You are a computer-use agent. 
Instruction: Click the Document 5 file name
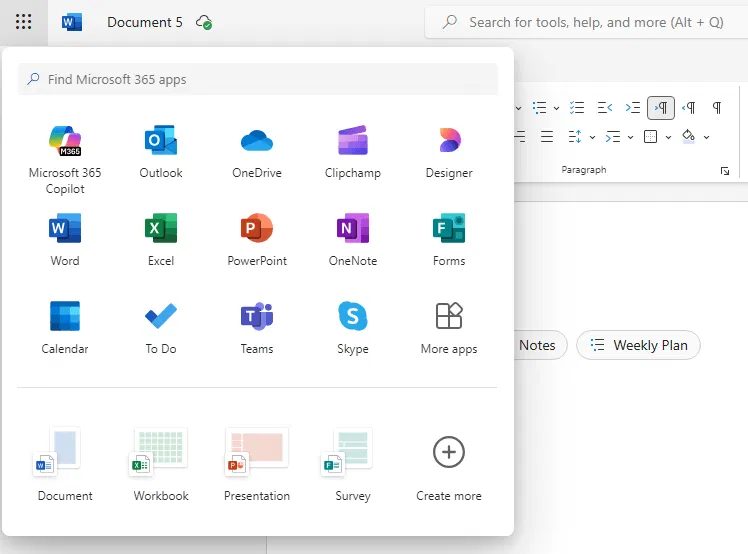145,22
